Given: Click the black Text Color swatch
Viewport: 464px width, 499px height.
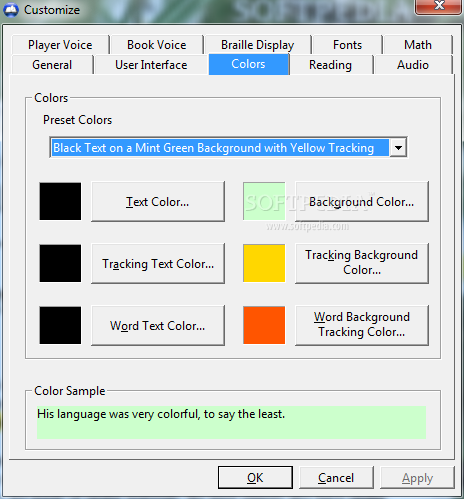Looking at the screenshot, I should tap(60, 201).
